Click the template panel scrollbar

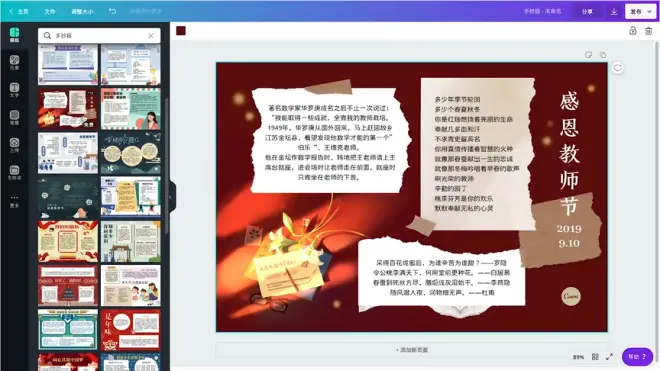166,164
